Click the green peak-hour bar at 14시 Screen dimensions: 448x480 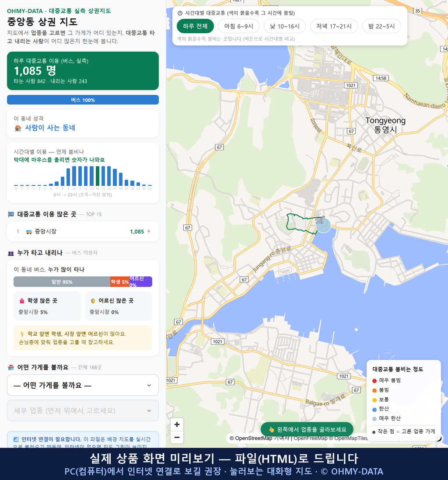click(98, 176)
